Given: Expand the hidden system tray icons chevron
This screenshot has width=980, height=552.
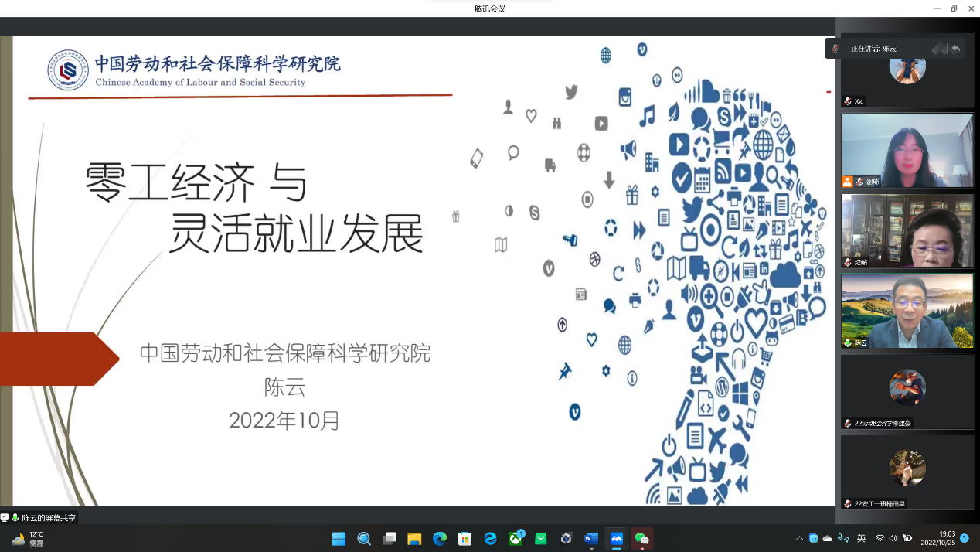Looking at the screenshot, I should coord(799,538).
